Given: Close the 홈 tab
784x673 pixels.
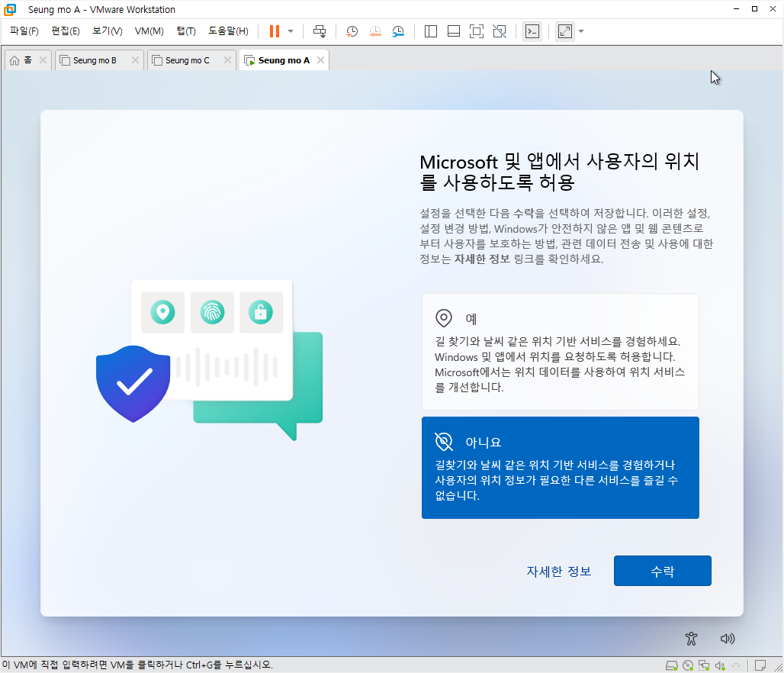Looking at the screenshot, I should click(43, 60).
